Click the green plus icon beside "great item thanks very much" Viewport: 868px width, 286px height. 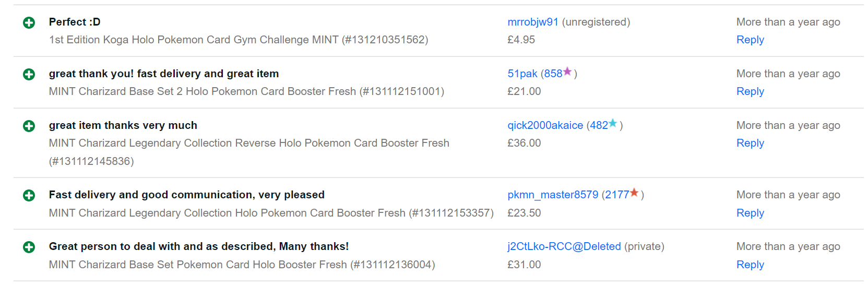[29, 126]
